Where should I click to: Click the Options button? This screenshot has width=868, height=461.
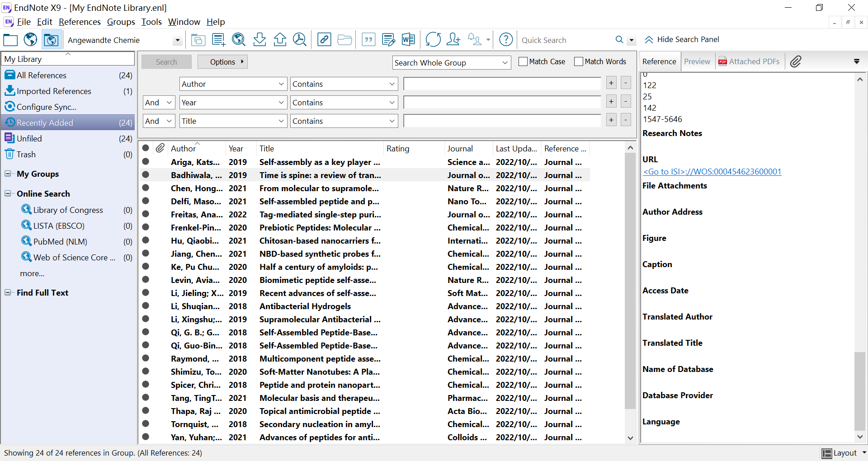pyautogui.click(x=223, y=62)
